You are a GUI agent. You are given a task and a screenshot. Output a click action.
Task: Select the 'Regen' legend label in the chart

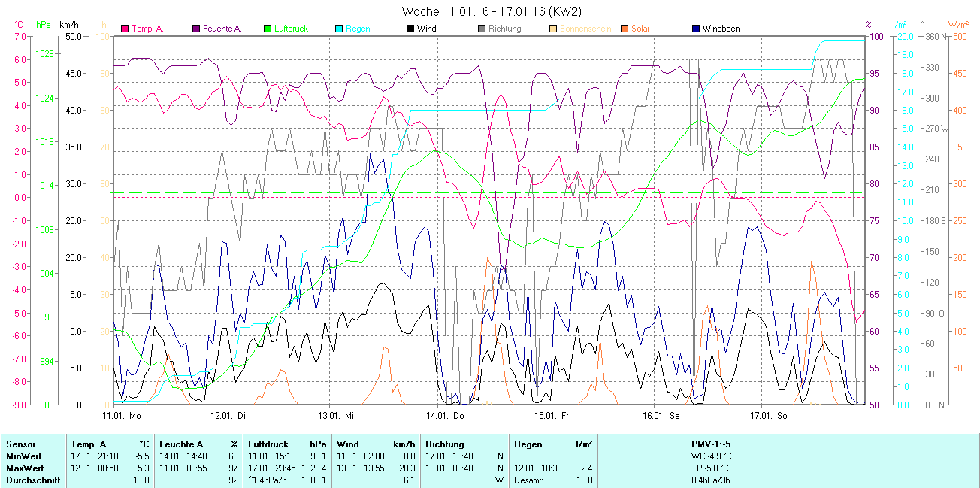click(x=358, y=29)
